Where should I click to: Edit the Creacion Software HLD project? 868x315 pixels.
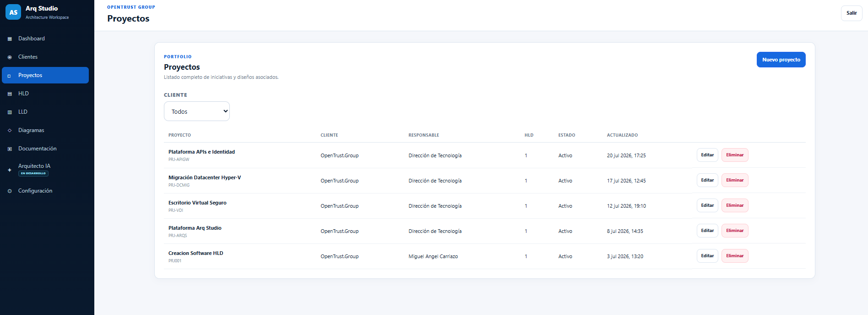(x=707, y=256)
